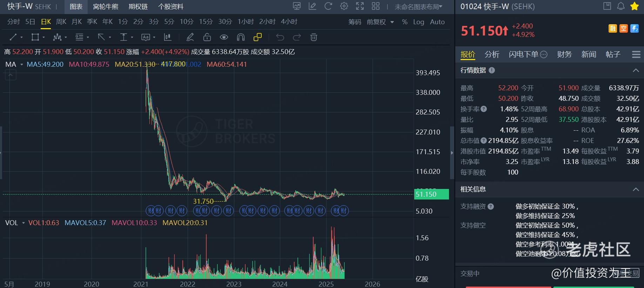644x288 pixels.
Task: Click the redo arrow
Action: point(297,37)
